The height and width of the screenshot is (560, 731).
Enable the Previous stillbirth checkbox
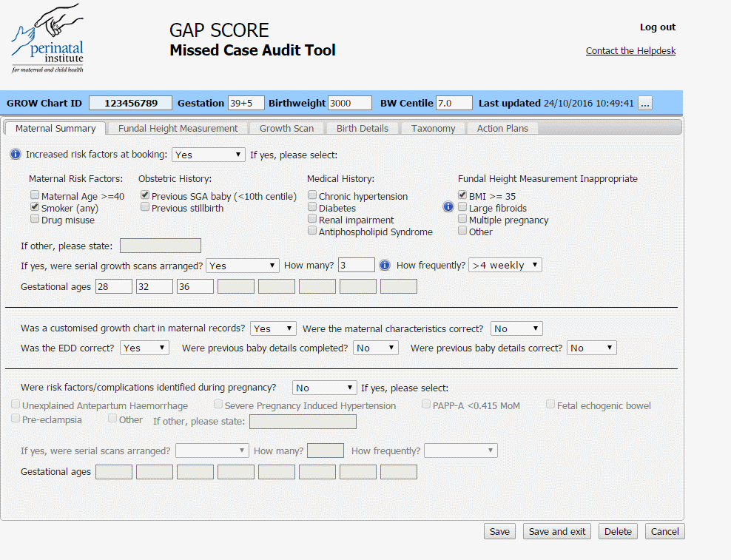click(x=145, y=206)
